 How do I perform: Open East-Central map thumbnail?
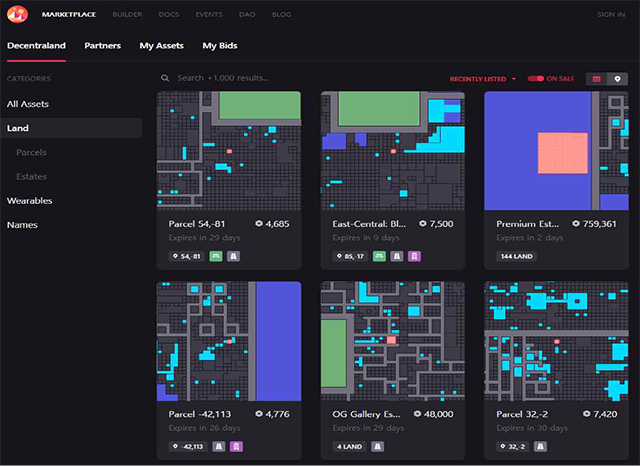click(393, 151)
